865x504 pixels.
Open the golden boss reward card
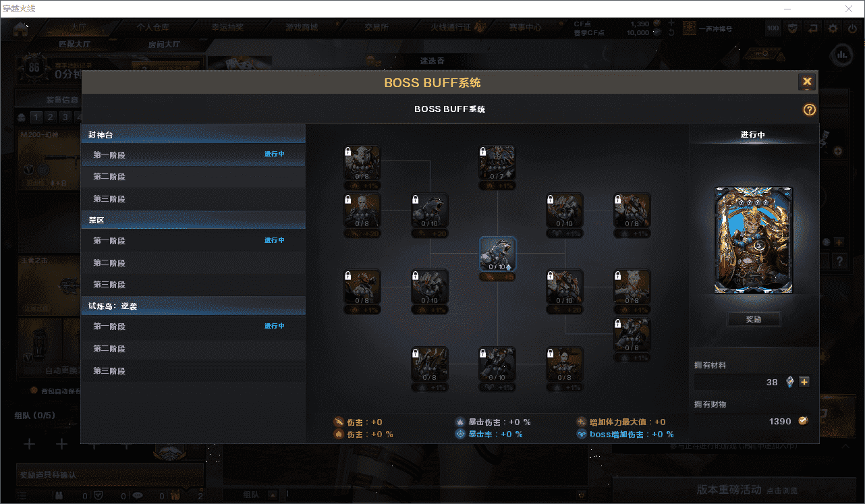click(754, 241)
